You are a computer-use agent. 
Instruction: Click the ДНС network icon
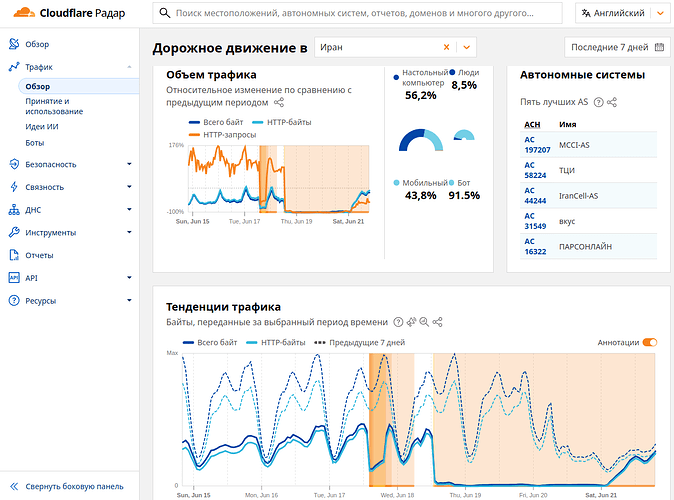pos(14,209)
